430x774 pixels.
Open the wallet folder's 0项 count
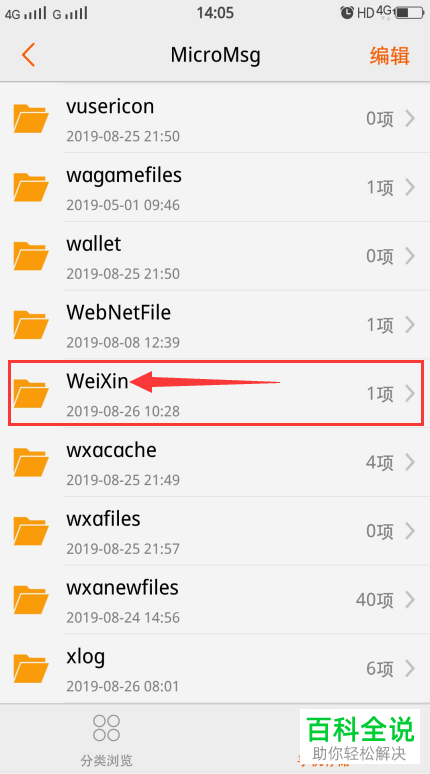380,256
